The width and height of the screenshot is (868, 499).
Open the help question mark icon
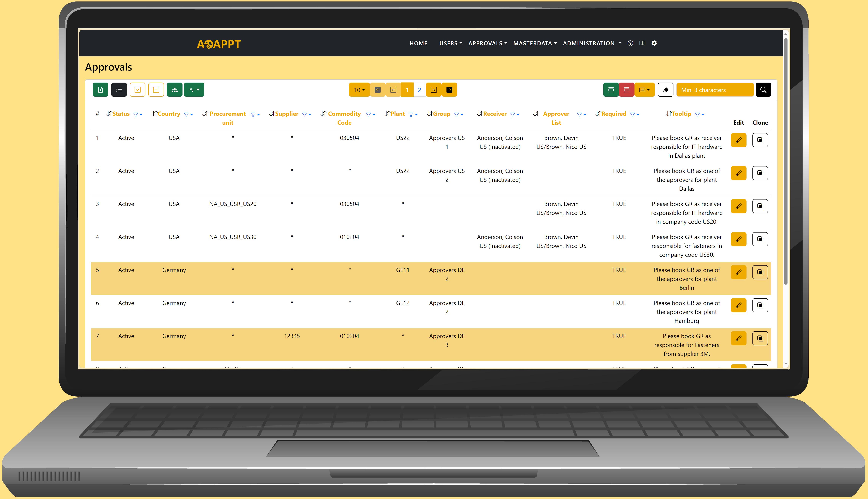point(630,43)
